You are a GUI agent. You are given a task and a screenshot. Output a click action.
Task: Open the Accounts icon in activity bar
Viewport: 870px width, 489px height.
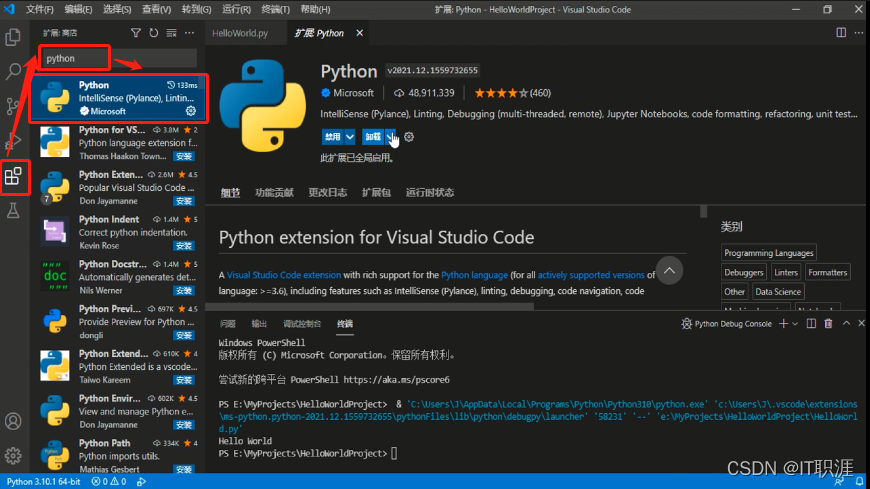[x=13, y=421]
